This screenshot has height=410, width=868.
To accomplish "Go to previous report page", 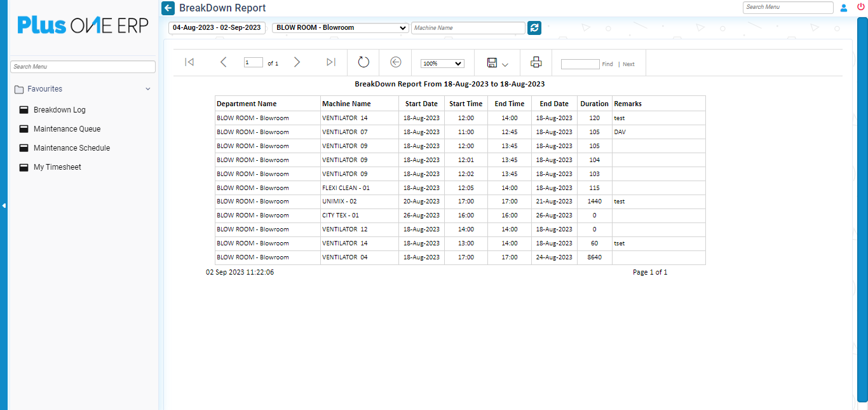I will (x=223, y=62).
